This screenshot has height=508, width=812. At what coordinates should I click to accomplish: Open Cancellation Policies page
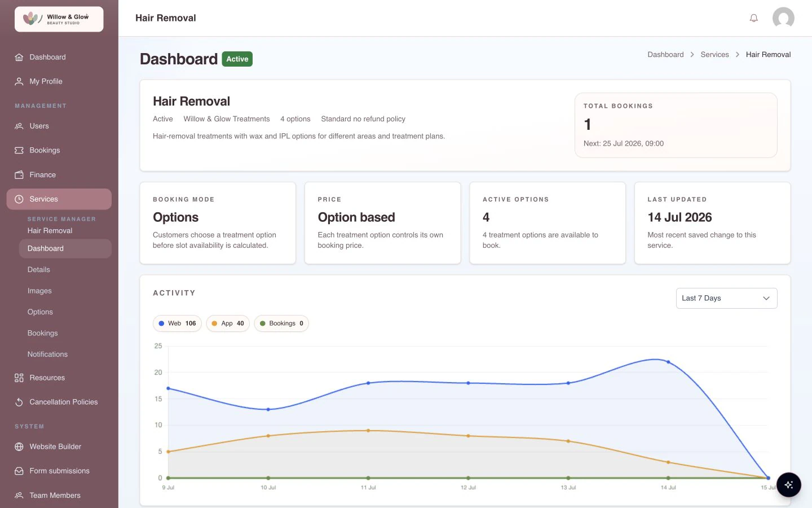pos(59,402)
